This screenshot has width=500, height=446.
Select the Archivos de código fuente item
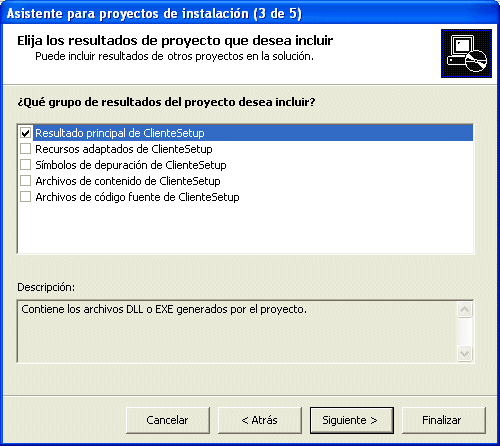(x=137, y=197)
